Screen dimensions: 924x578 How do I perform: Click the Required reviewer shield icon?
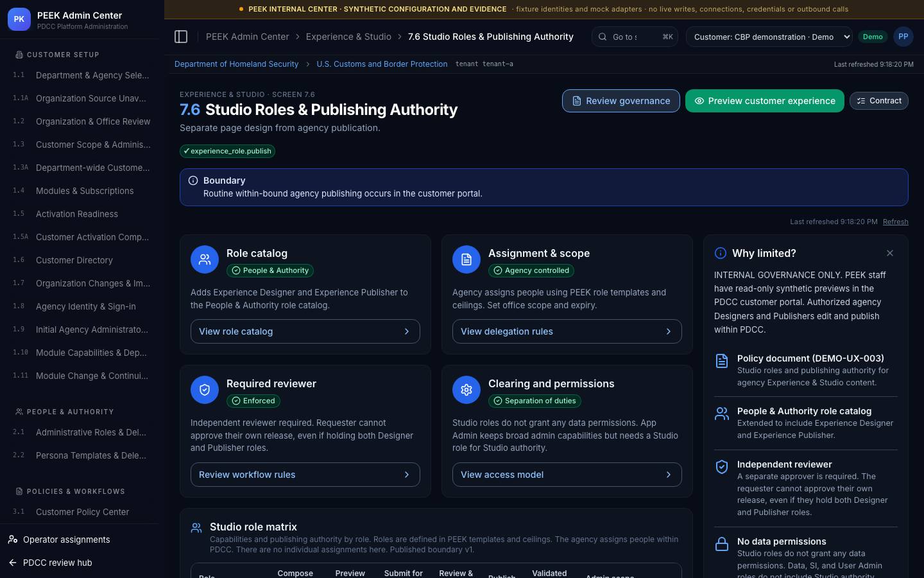click(205, 390)
